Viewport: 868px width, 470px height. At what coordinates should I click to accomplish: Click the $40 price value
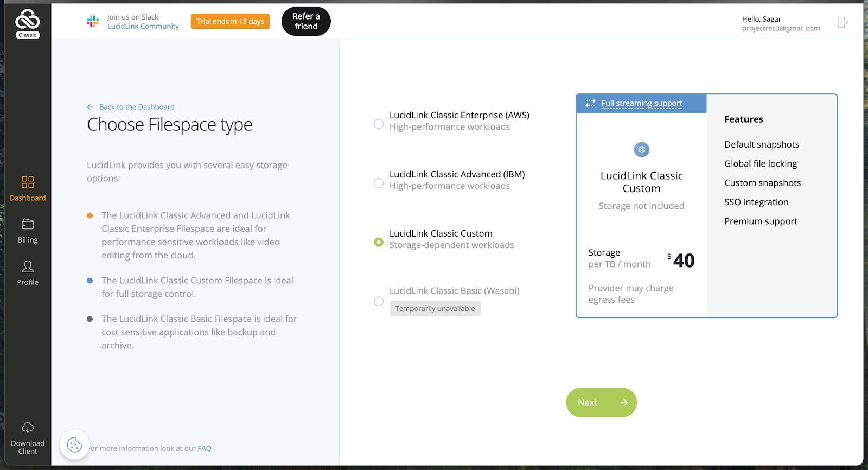tap(681, 261)
